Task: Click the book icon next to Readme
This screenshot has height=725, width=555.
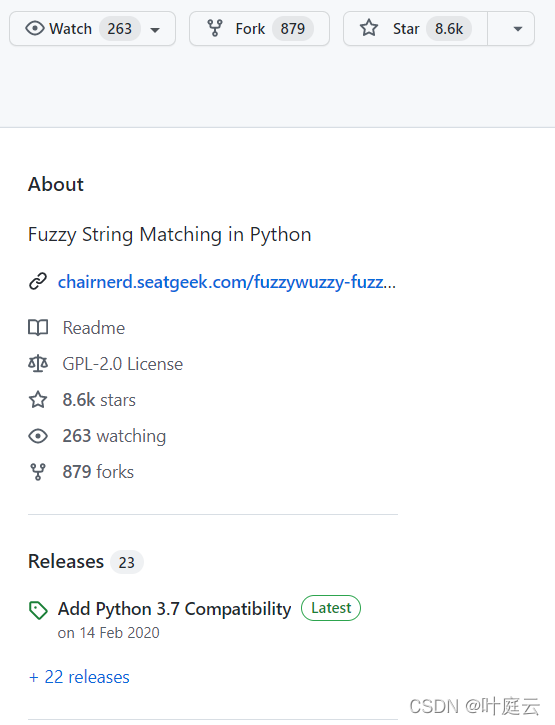Action: tap(38, 328)
